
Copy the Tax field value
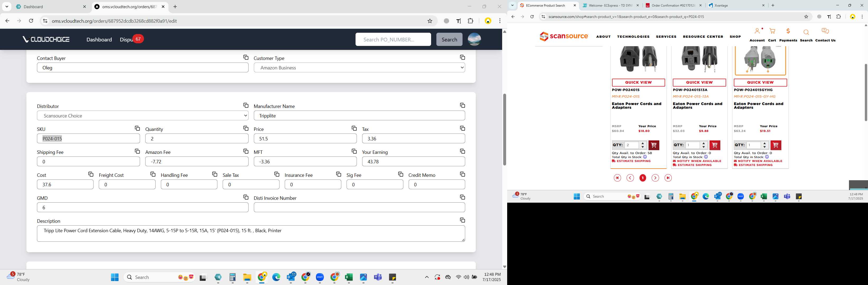[x=462, y=128]
